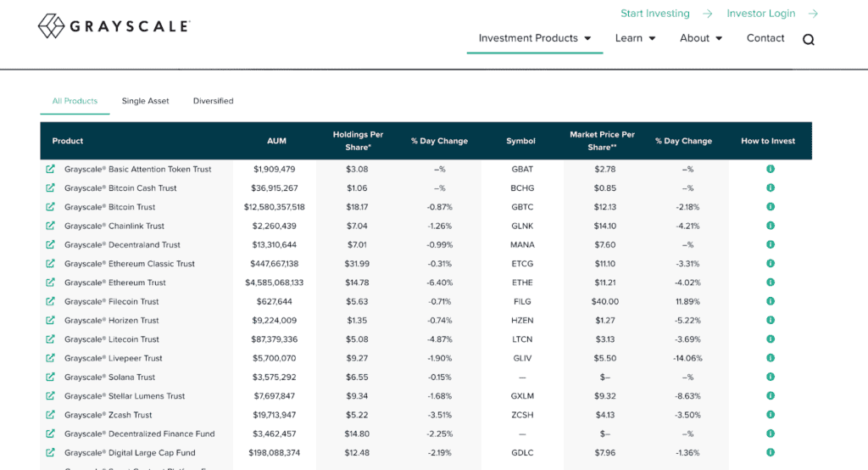Click How to Invest info icon for MANA row
The image size is (868, 470).
point(770,244)
